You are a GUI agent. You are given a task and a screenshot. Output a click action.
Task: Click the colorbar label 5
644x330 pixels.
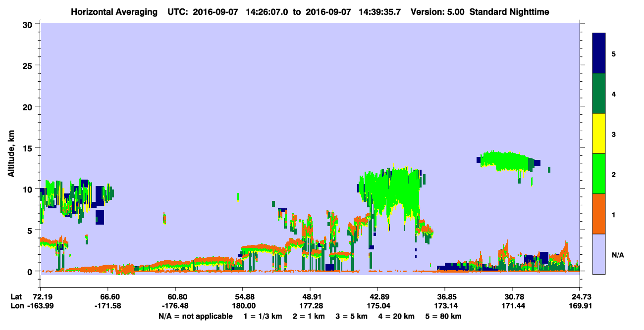click(x=614, y=53)
